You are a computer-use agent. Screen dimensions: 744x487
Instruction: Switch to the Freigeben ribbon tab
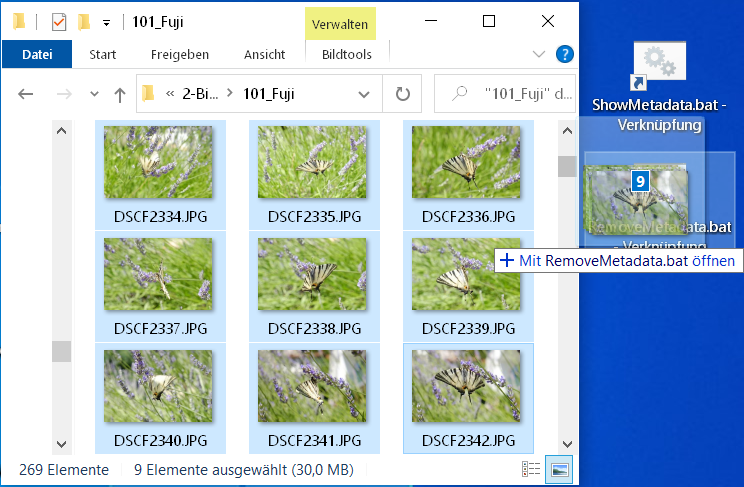180,54
